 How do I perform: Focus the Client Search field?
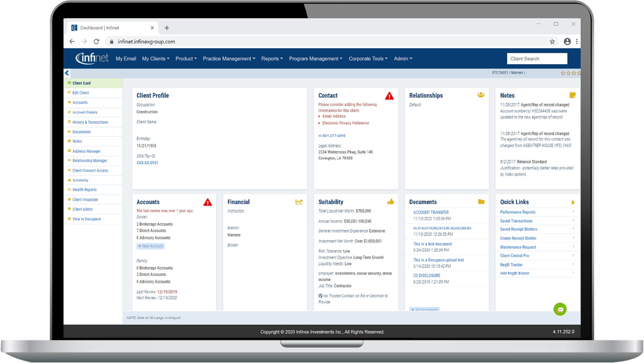tap(537, 58)
